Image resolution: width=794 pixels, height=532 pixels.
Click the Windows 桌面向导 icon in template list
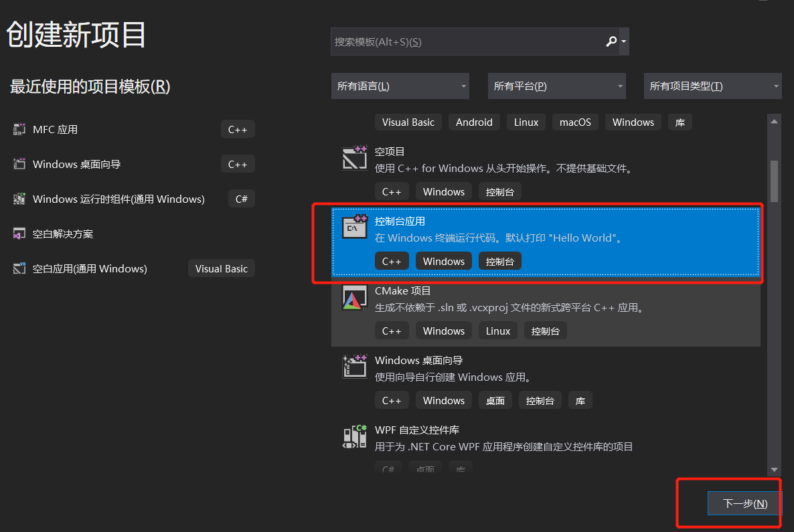pyautogui.click(x=354, y=367)
